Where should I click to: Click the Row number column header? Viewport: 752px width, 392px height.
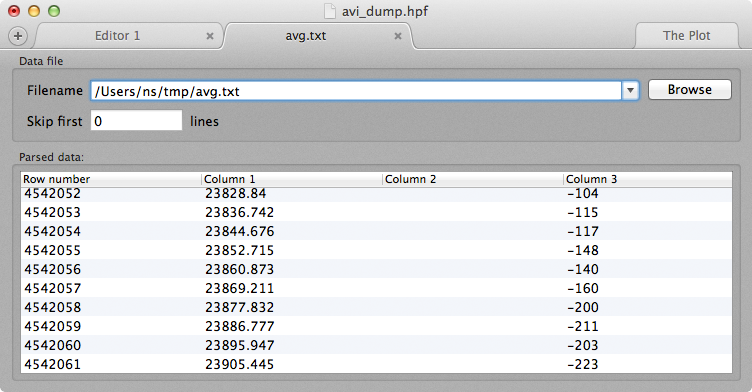(x=111, y=179)
